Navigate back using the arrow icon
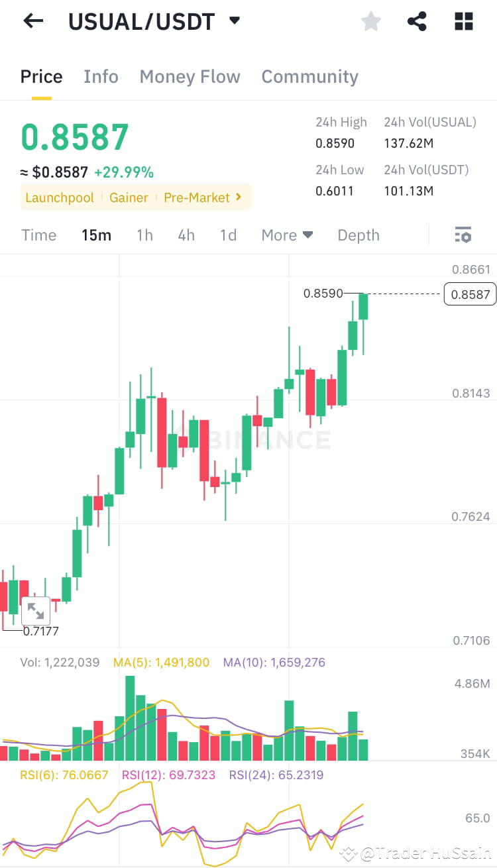The width and height of the screenshot is (497, 868). pos(32,21)
